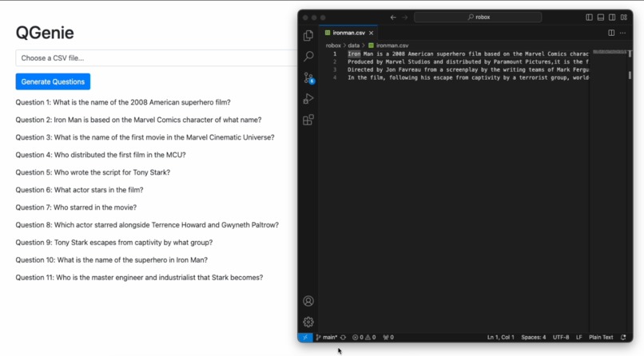Click line number 1 in the editor
The width and height of the screenshot is (644, 356).
pos(335,53)
